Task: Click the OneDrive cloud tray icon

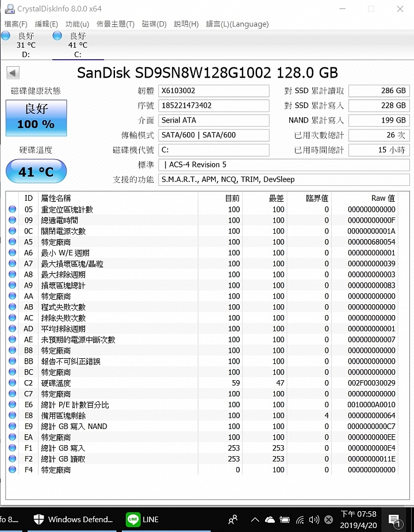Action: coord(270,520)
